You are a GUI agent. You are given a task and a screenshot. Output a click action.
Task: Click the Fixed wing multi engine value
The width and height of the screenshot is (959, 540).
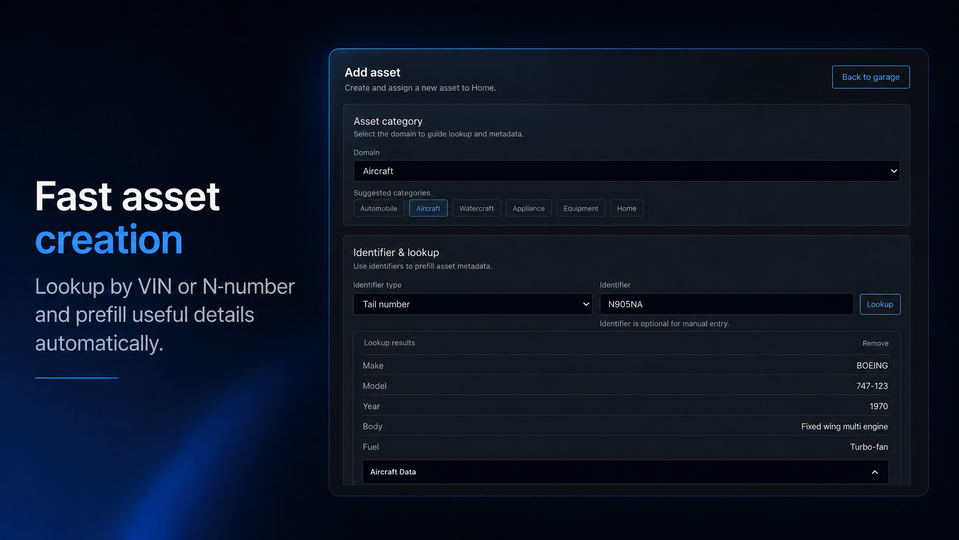pyautogui.click(x=844, y=426)
